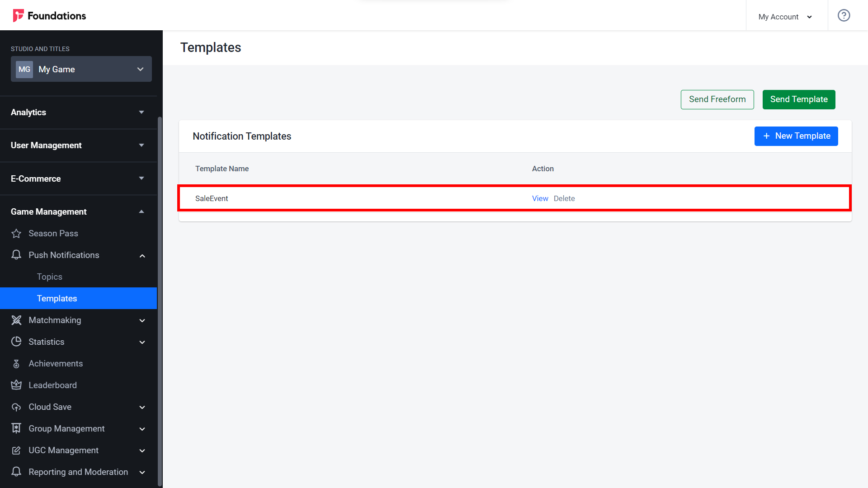868x488 pixels.
Task: Click the Send Freeform button
Action: (716, 99)
